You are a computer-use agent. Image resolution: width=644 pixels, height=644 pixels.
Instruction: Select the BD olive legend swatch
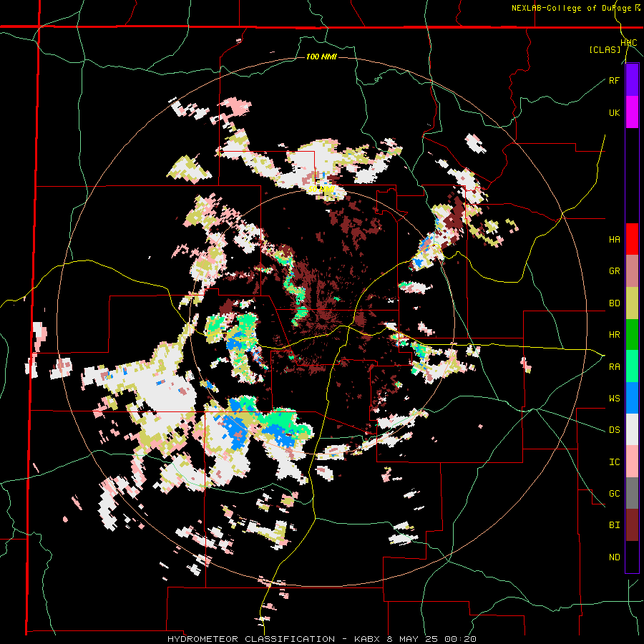pyautogui.click(x=632, y=303)
